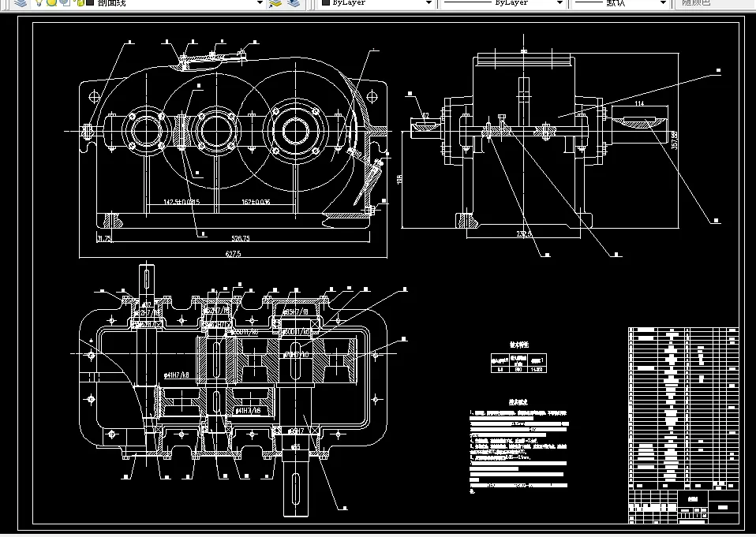This screenshot has width=756, height=537.
Task: Click the layer color square beside 剖面线
Action: pyautogui.click(x=90, y=2)
